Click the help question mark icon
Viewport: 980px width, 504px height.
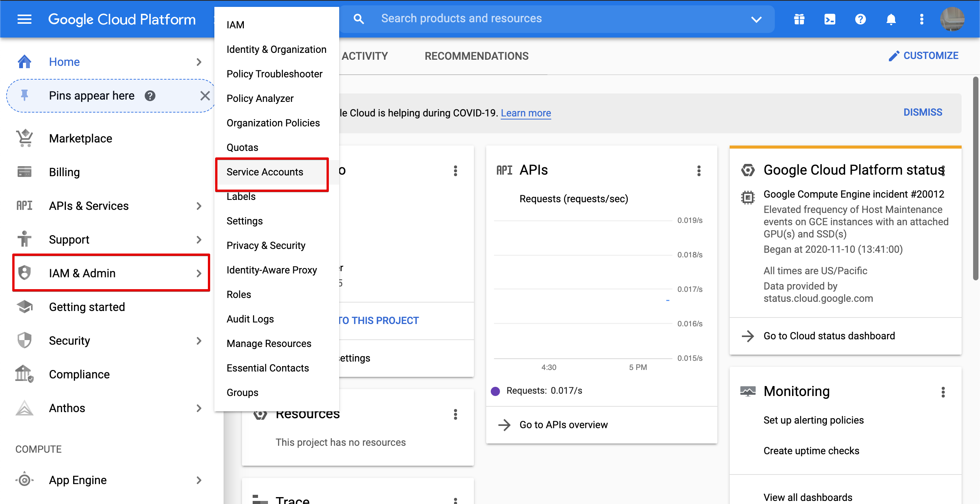[x=860, y=19]
